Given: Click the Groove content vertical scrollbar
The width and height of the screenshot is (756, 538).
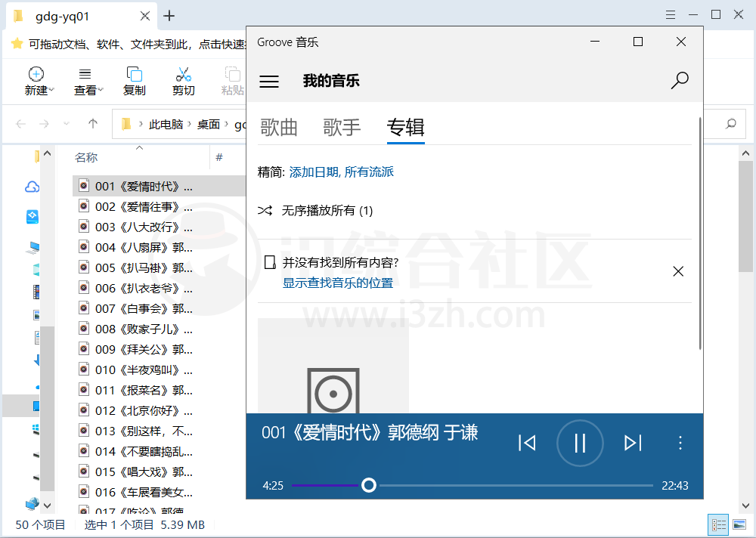Looking at the screenshot, I should (x=700, y=233).
